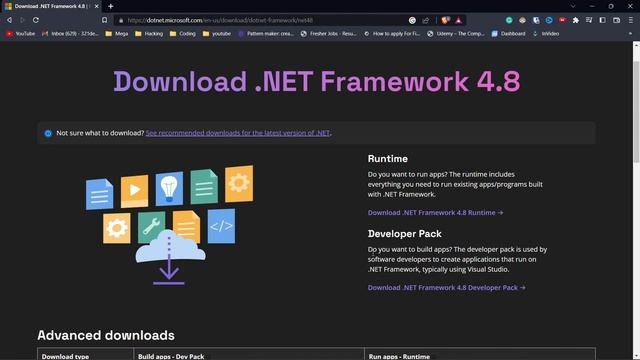Viewport: 640px width, 360px height.
Task: Click the Runtime heading
Action: click(x=387, y=159)
